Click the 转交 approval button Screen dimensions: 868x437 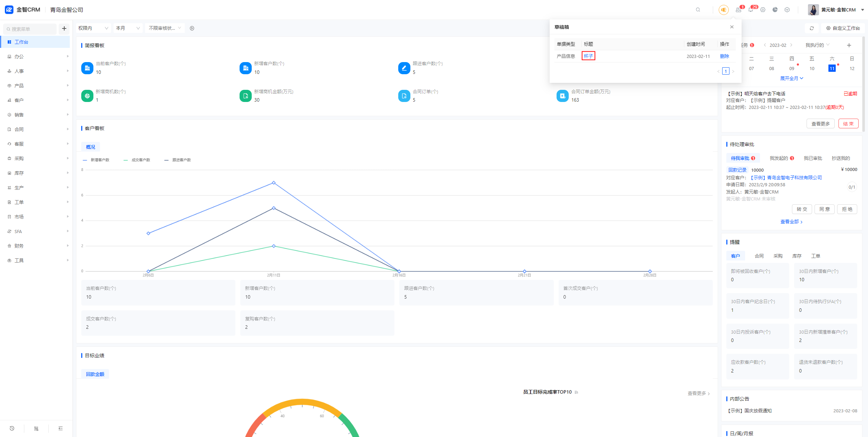coord(802,209)
